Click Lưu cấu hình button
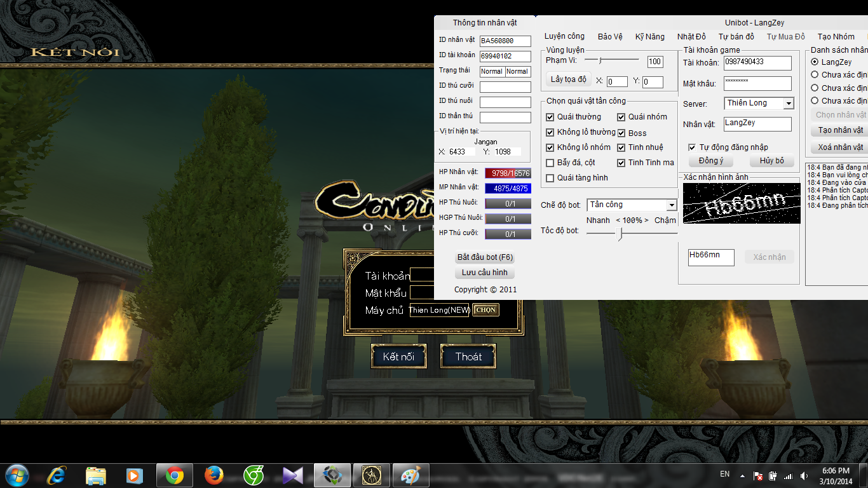This screenshot has height=488, width=868. 485,273
